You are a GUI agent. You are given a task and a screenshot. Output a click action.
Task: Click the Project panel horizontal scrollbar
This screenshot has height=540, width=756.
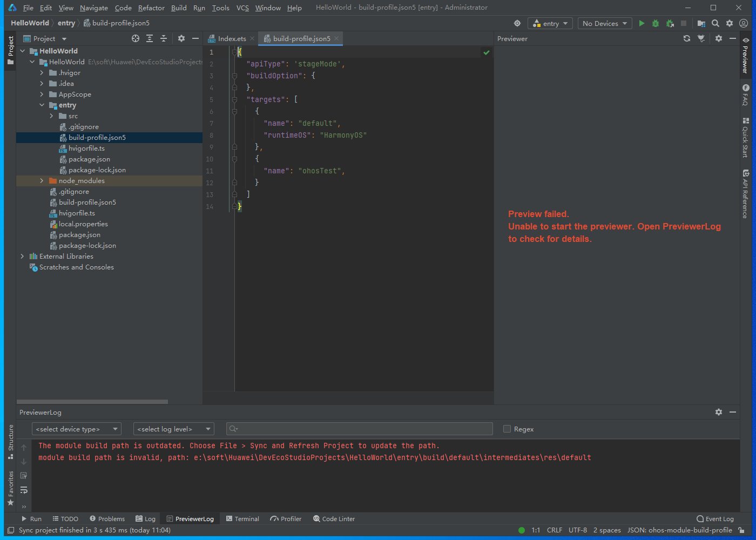(92, 402)
